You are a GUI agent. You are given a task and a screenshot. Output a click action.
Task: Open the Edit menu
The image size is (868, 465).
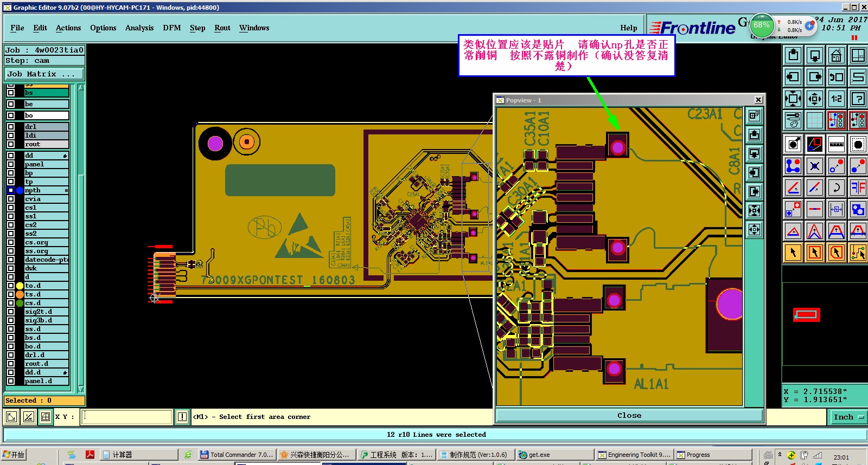click(40, 28)
